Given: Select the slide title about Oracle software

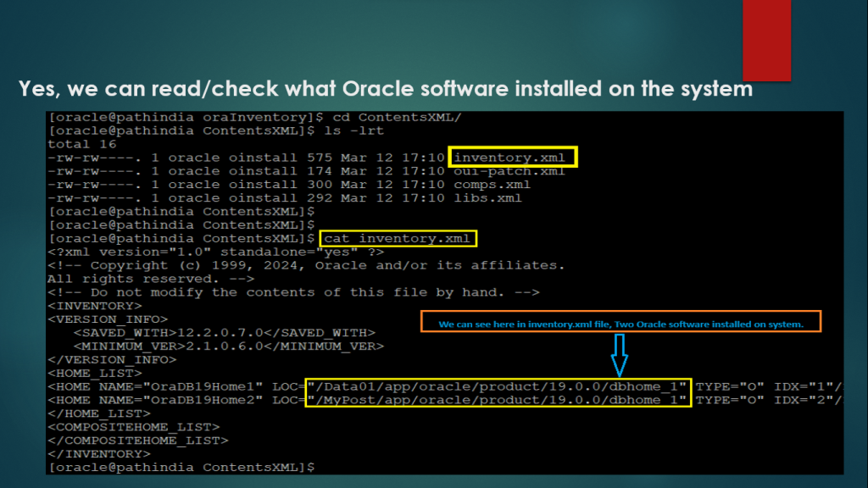Looking at the screenshot, I should [x=386, y=88].
